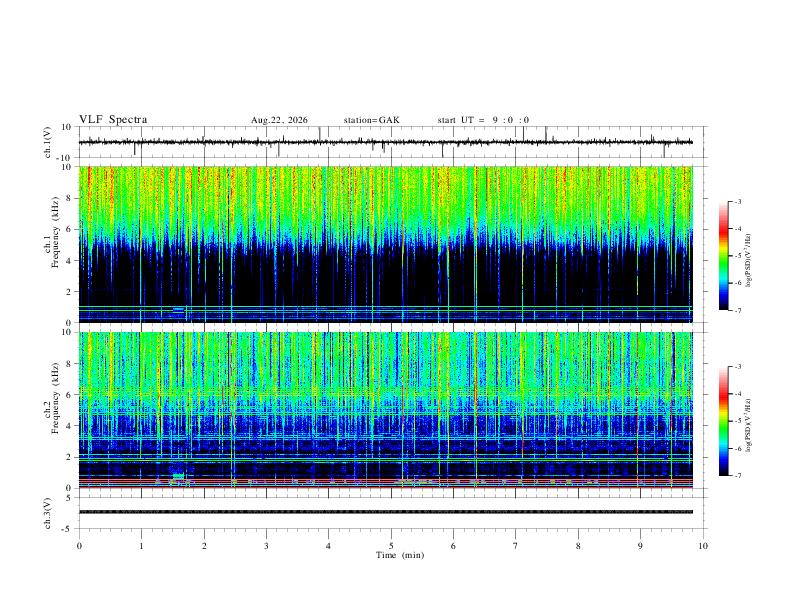Click the ch.1(V) waveform trace
This screenshot has height=612, width=792.
[x=385, y=142]
